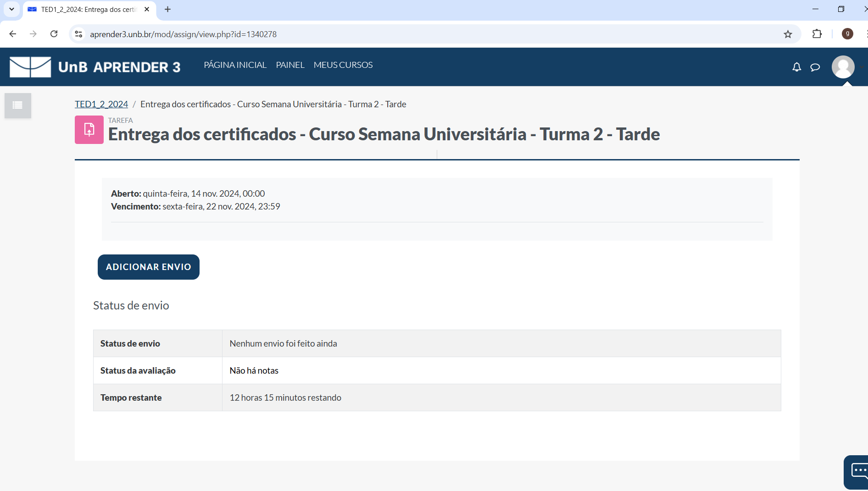Click 'Nenhum envio foi feito ainda' cell
This screenshot has height=491, width=868.
(x=501, y=343)
